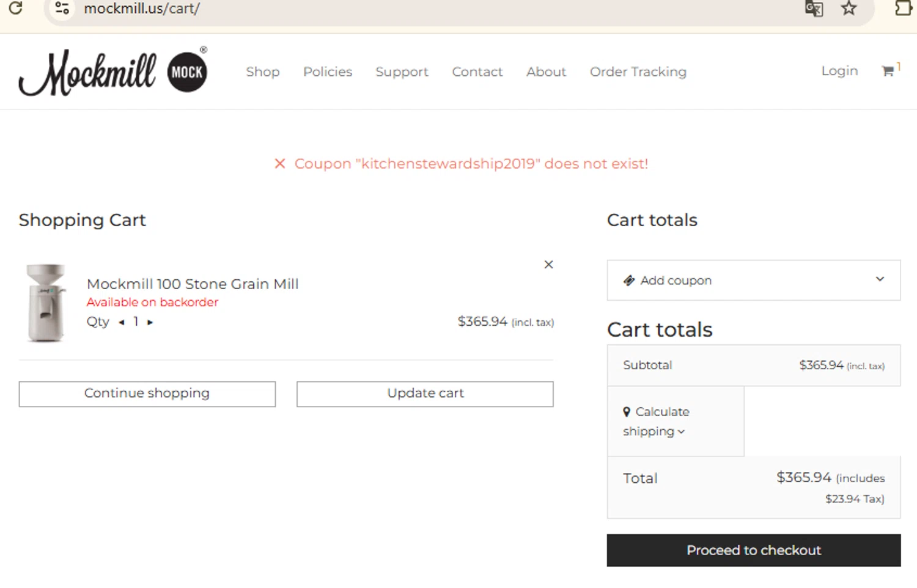Decrease quantity with left arrow

coord(122,322)
